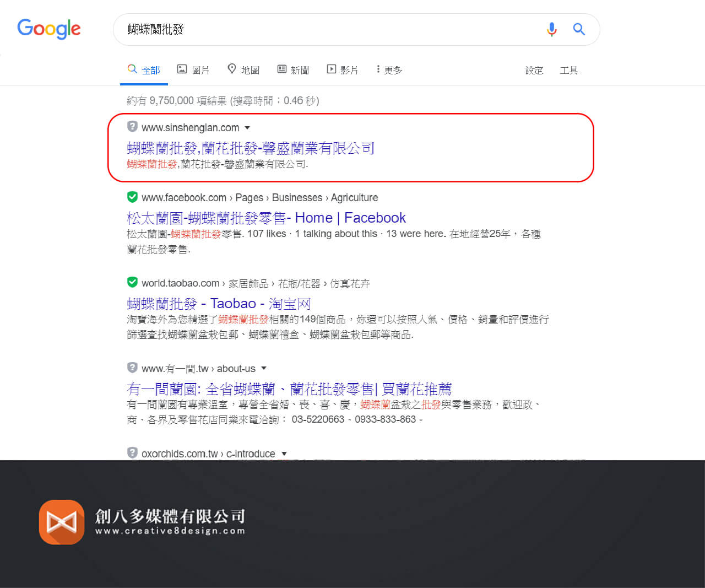Screen dimensions: 705x588
Task: Open the 新聞 tab
Action: tap(293, 70)
